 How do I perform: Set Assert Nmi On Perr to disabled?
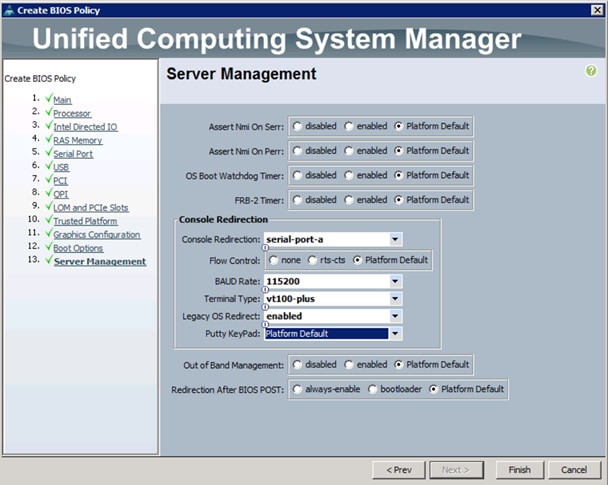coord(297,151)
